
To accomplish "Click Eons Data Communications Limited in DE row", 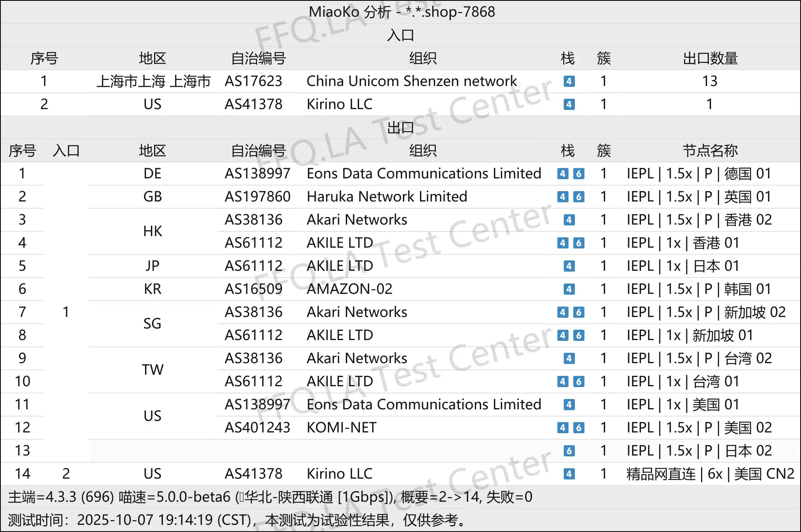I will click(424, 174).
